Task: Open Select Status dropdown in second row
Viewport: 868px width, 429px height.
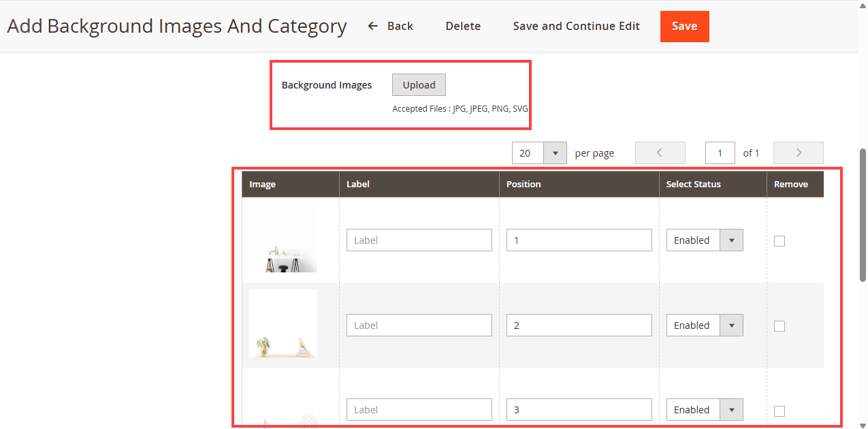Action: point(705,325)
